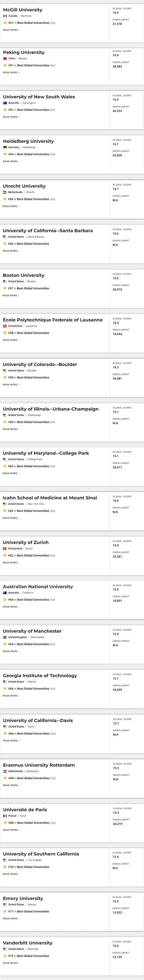Open University of Zurich title link
The width and height of the screenshot is (144, 980).
[25, 542]
